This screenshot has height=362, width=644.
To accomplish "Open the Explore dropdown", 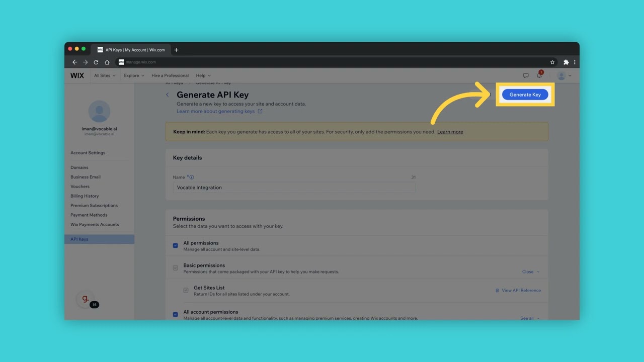I will pyautogui.click(x=134, y=75).
